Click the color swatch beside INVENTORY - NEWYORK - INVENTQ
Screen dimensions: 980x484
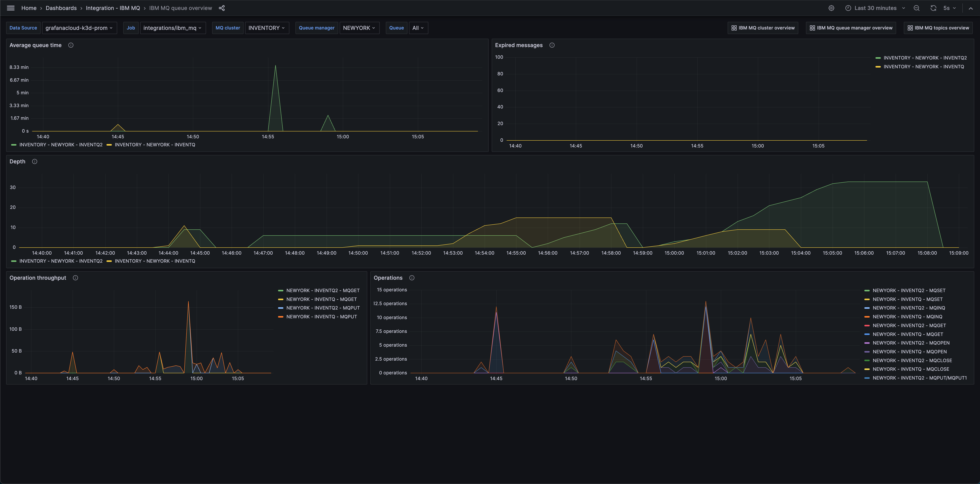coord(110,145)
